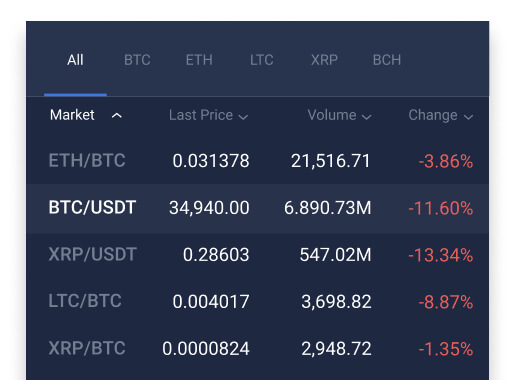The height and width of the screenshot is (380, 515).
Task: Open the XRP/BTC market row
Action: coord(257,349)
